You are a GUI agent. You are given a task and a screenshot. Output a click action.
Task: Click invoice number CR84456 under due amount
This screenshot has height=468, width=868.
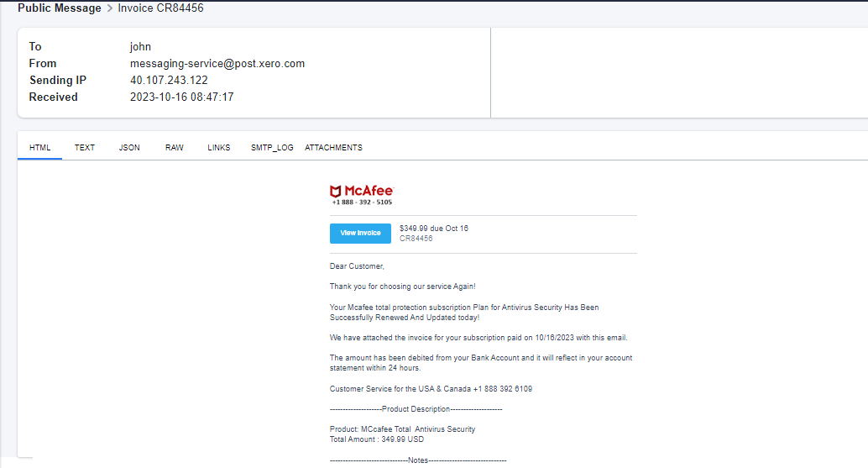pos(416,238)
